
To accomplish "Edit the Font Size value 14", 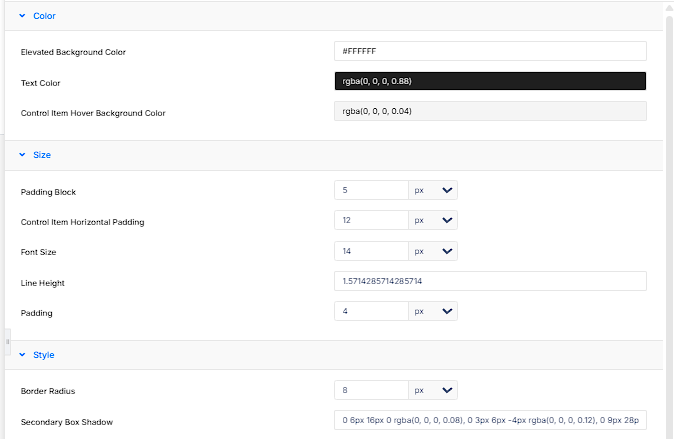I will (x=371, y=251).
